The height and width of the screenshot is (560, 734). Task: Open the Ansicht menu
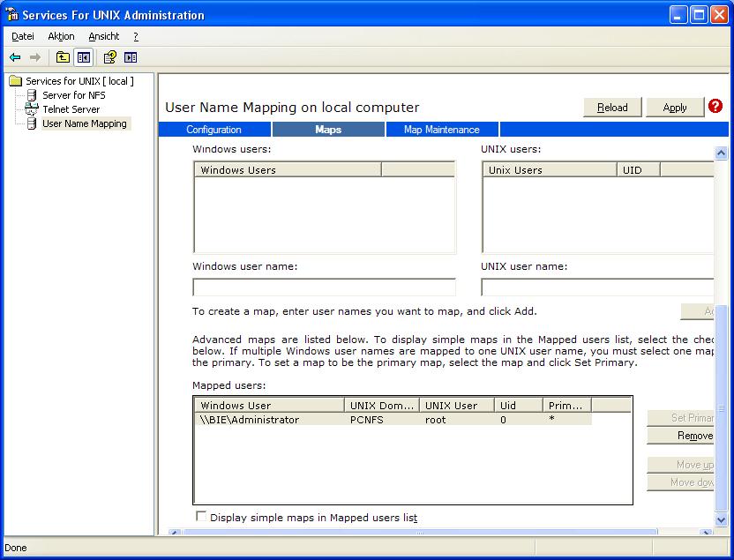103,36
